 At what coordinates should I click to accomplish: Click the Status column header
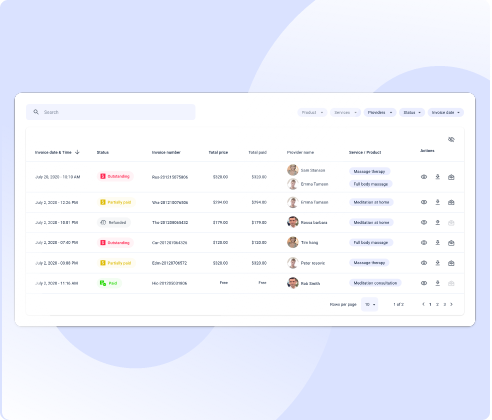pyautogui.click(x=103, y=152)
